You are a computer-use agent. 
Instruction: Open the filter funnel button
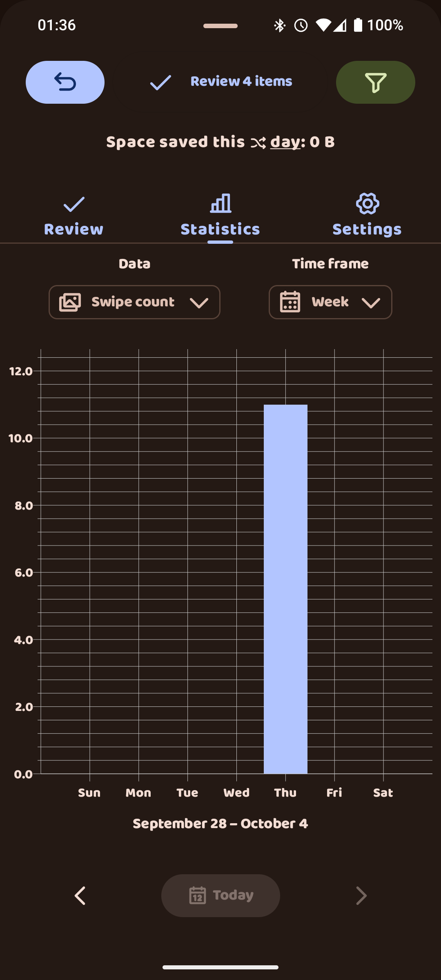375,82
